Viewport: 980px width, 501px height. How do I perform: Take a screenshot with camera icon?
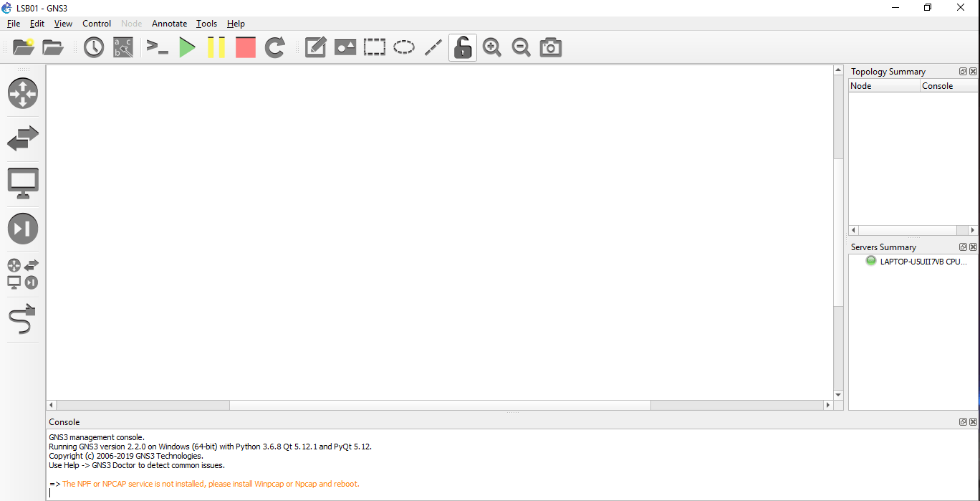click(x=550, y=48)
